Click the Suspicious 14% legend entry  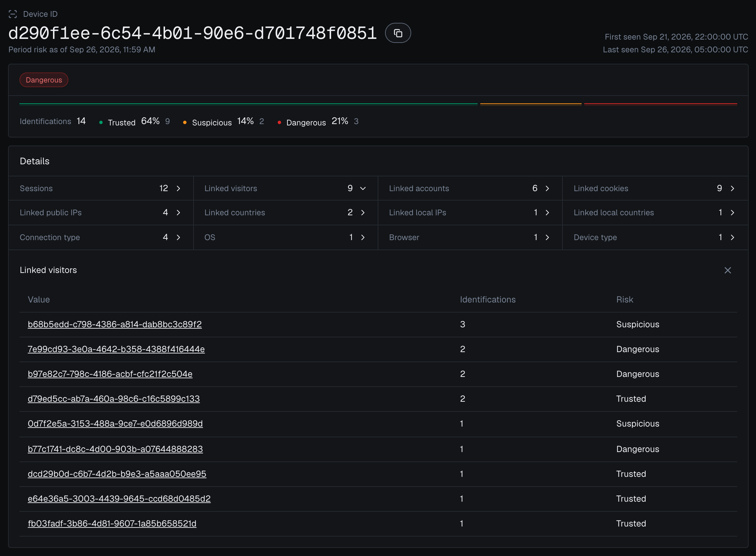(223, 121)
